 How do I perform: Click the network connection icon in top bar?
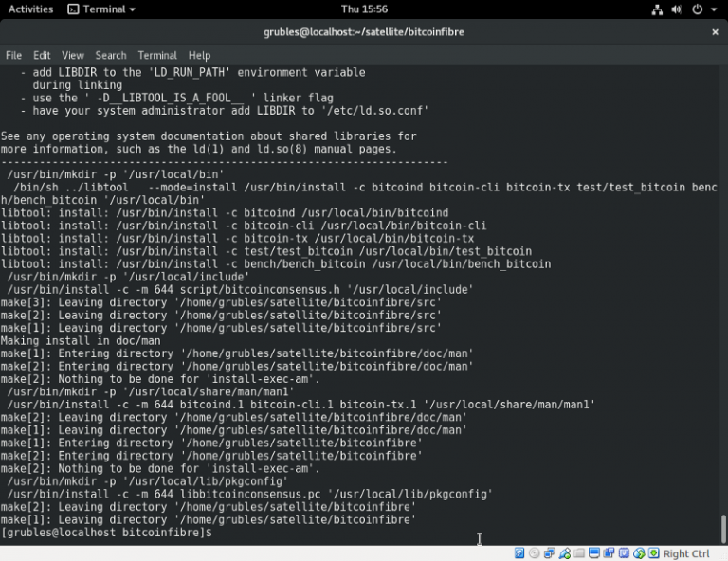point(658,9)
